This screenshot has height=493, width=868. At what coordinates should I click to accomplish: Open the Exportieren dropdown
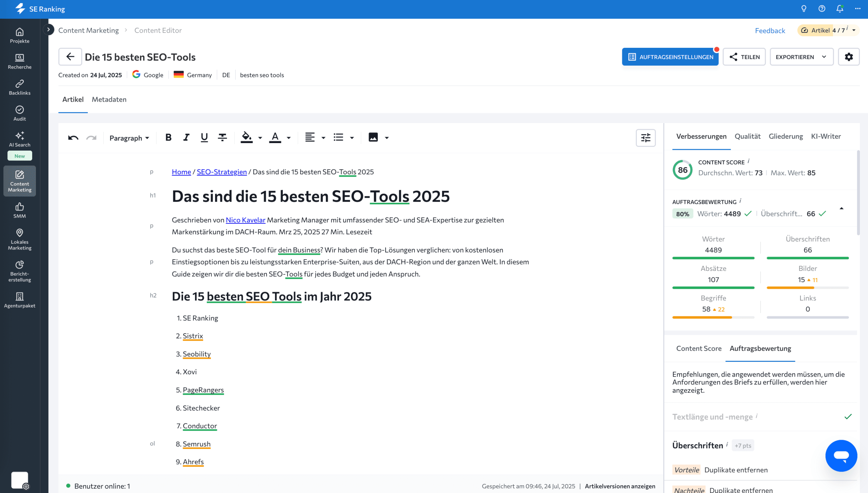point(802,57)
